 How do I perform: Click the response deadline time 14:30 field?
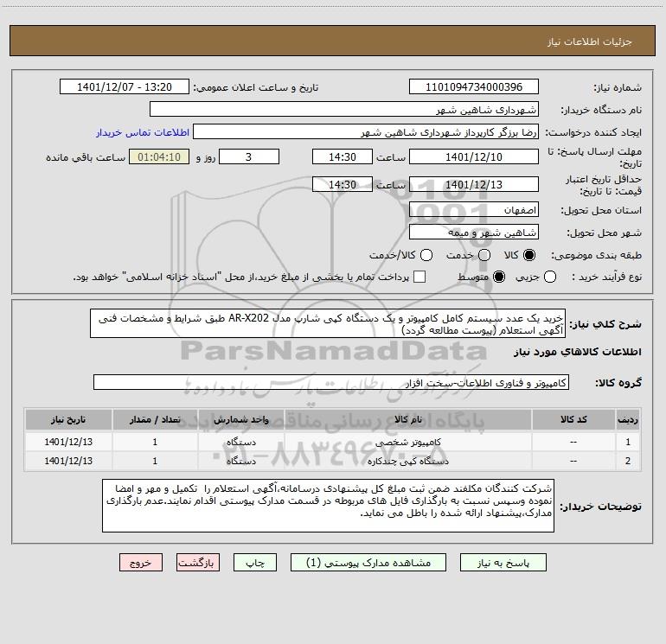point(343,156)
